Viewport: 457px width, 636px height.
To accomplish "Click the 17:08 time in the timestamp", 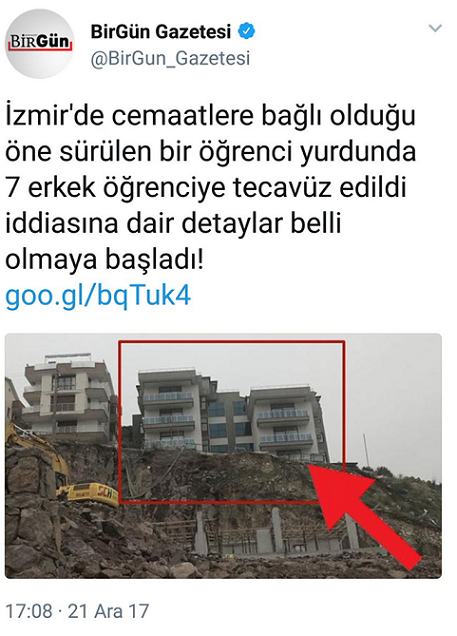I will point(29,611).
